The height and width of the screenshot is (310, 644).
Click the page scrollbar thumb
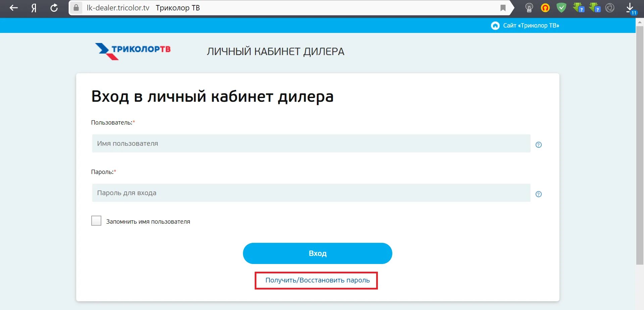(640, 145)
